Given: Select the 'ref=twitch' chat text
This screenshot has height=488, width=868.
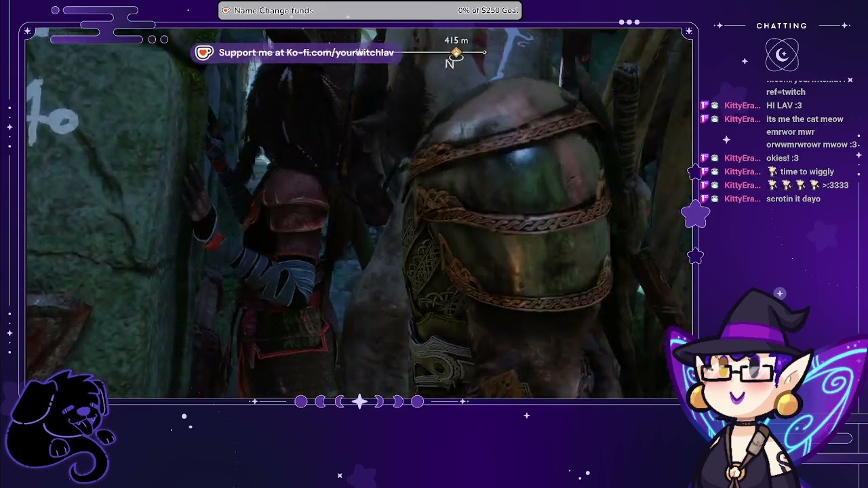Looking at the screenshot, I should pos(786,92).
